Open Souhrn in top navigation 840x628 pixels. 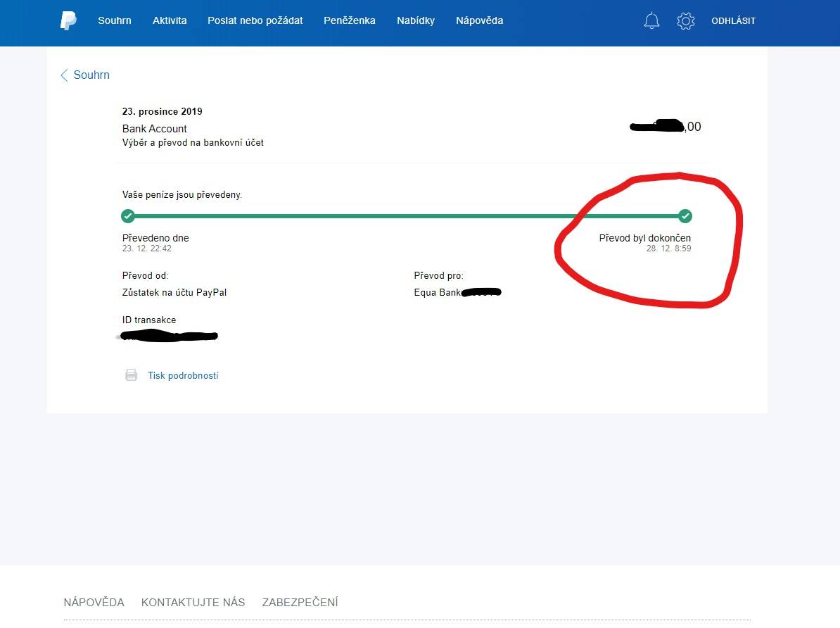[x=115, y=20]
